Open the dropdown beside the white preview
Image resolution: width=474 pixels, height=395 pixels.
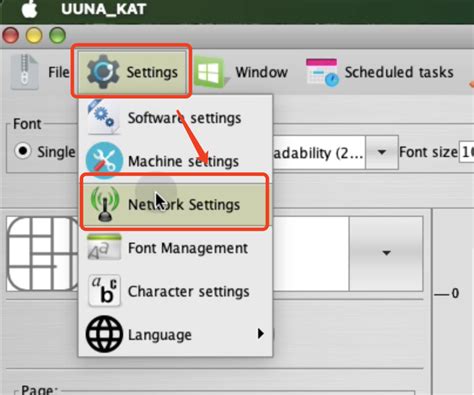(x=386, y=253)
